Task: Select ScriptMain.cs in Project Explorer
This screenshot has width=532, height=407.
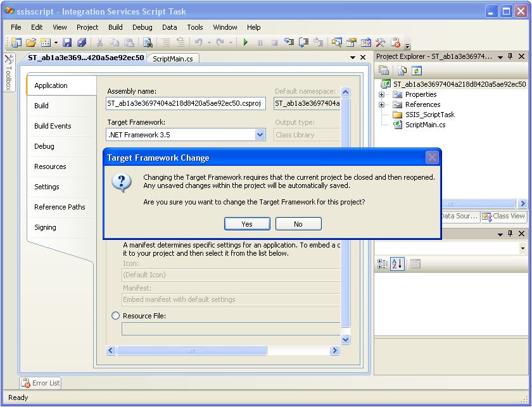Action: tap(426, 125)
